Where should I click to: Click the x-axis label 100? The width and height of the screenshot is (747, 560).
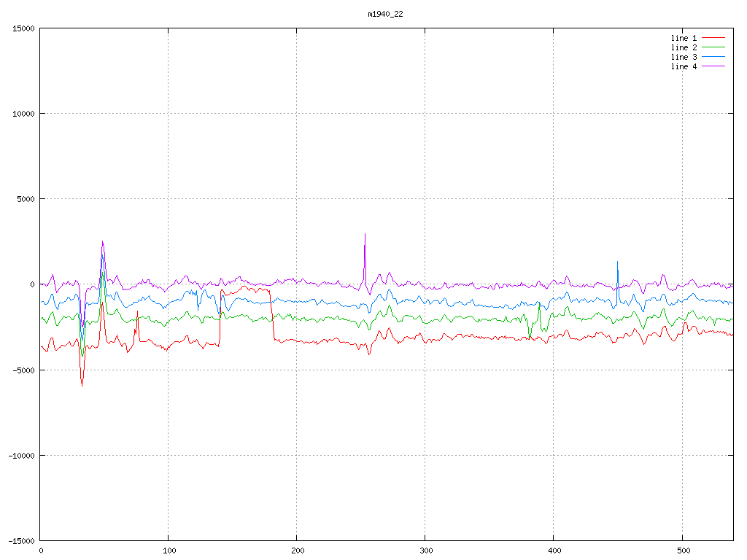coord(169,551)
